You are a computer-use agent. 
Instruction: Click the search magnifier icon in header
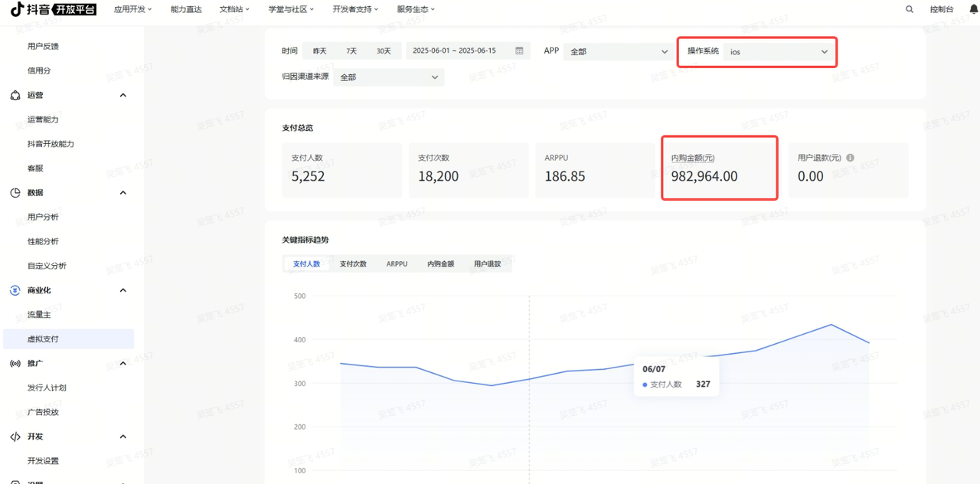pyautogui.click(x=910, y=9)
